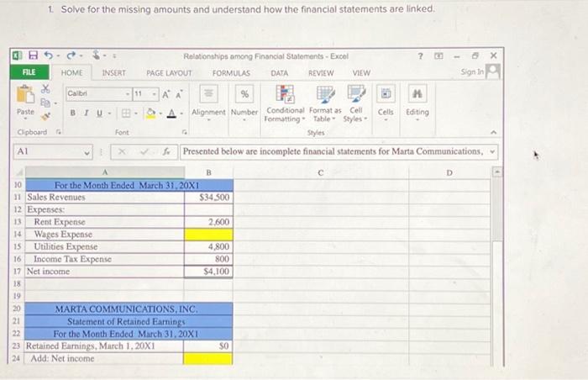Open Clipboard pane dialog launcher
This screenshot has height=380, width=588.
point(59,132)
